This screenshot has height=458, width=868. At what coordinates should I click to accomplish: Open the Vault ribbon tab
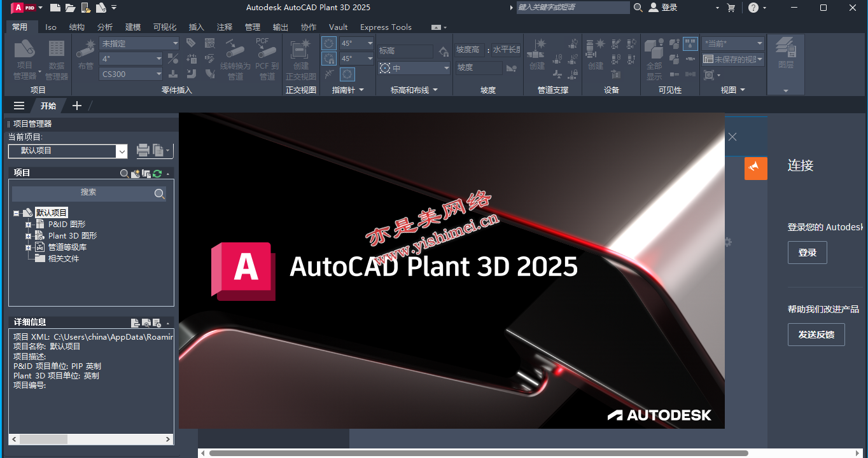tap(339, 27)
